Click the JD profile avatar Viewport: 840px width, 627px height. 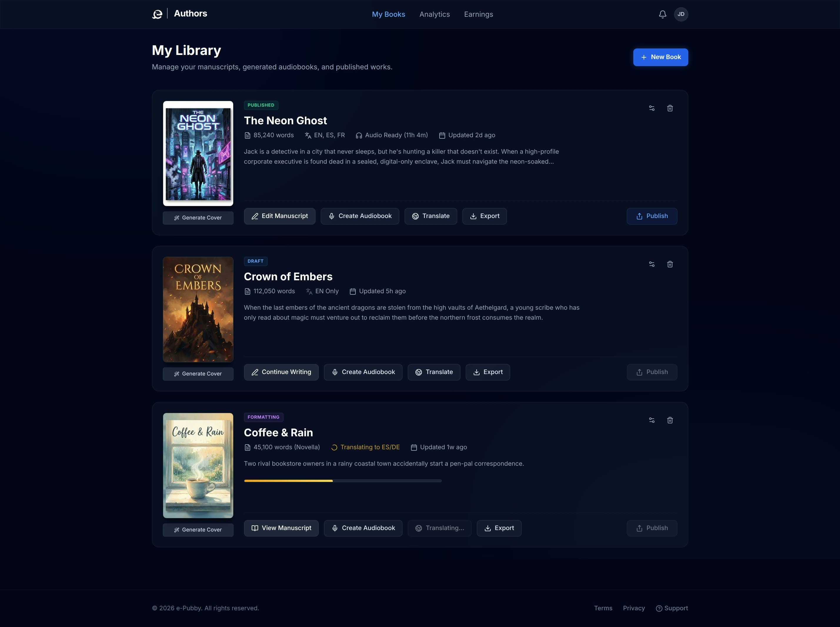pos(682,14)
